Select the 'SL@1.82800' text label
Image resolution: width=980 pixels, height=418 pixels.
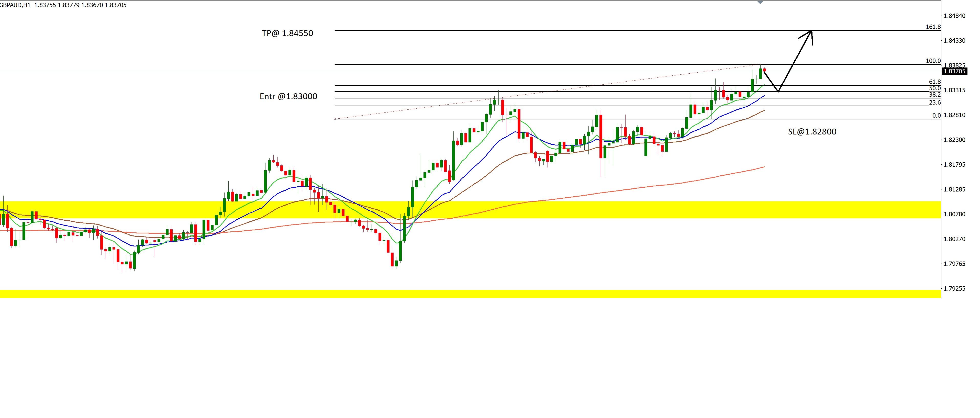[812, 132]
